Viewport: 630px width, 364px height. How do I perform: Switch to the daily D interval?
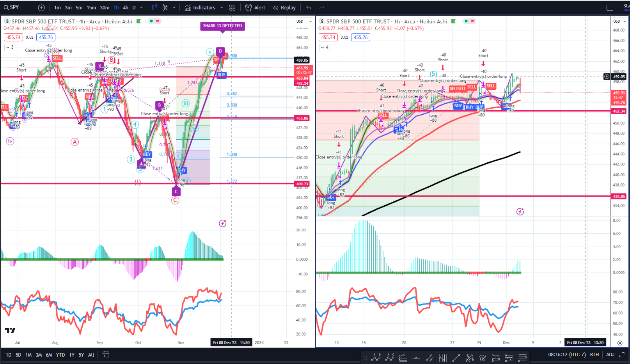(134, 7)
